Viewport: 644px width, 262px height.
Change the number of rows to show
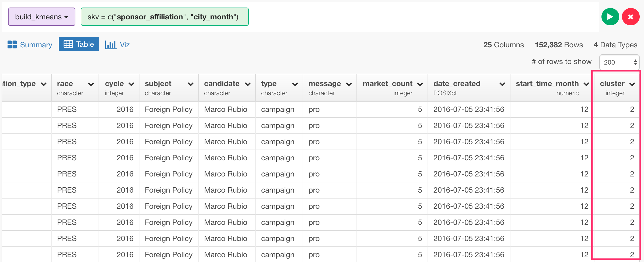click(619, 62)
